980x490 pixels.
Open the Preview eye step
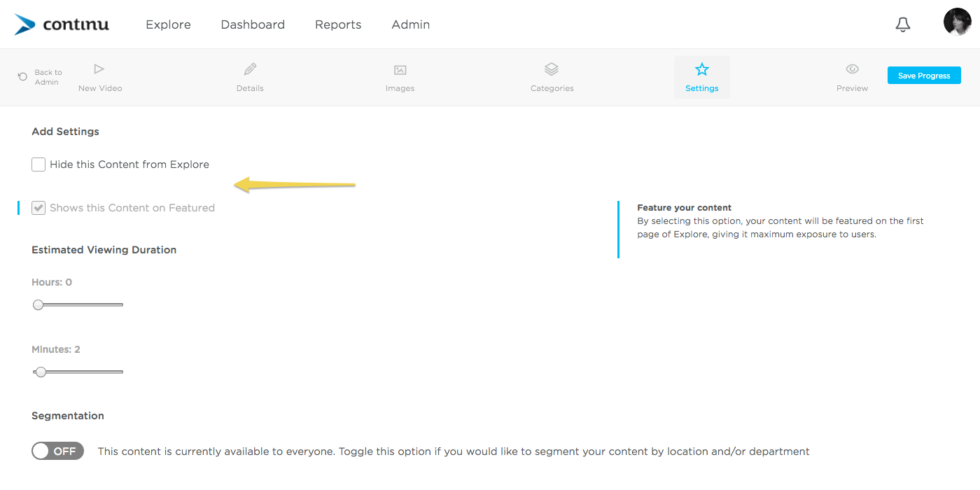point(852,78)
